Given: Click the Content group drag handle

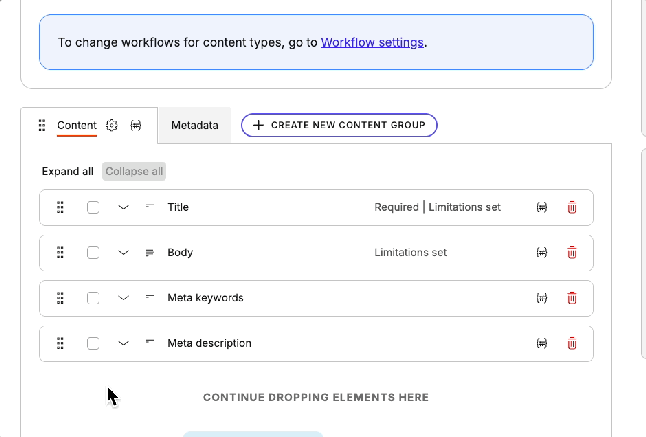Looking at the screenshot, I should [42, 125].
